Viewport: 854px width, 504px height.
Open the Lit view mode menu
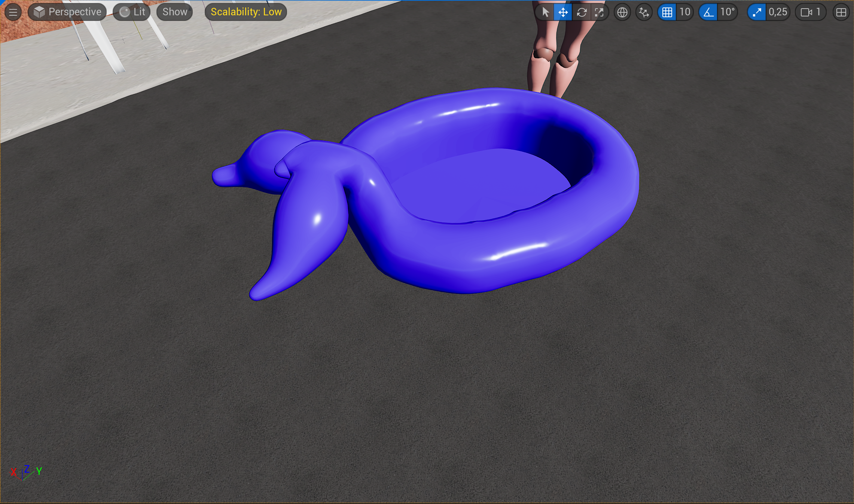click(132, 12)
